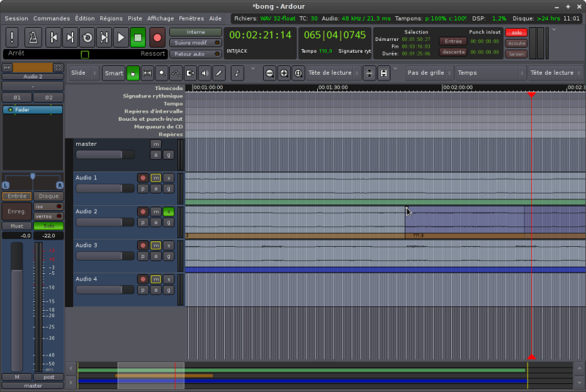Open the Pas de grille snap dropdown
This screenshot has width=586, height=392.
pos(429,73)
